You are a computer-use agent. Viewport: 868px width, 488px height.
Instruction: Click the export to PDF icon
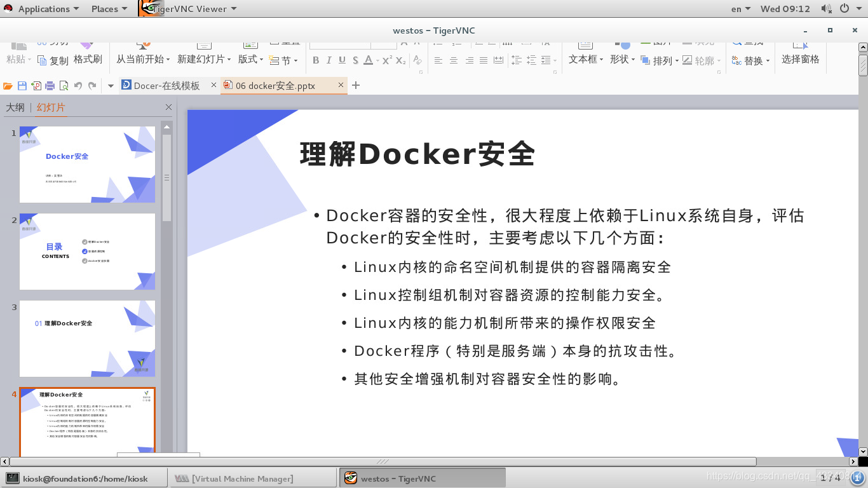click(x=36, y=86)
